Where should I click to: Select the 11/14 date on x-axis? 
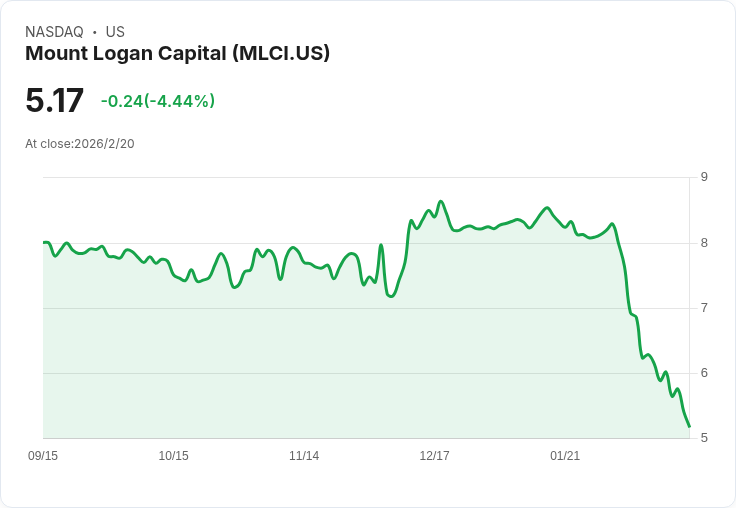click(304, 455)
